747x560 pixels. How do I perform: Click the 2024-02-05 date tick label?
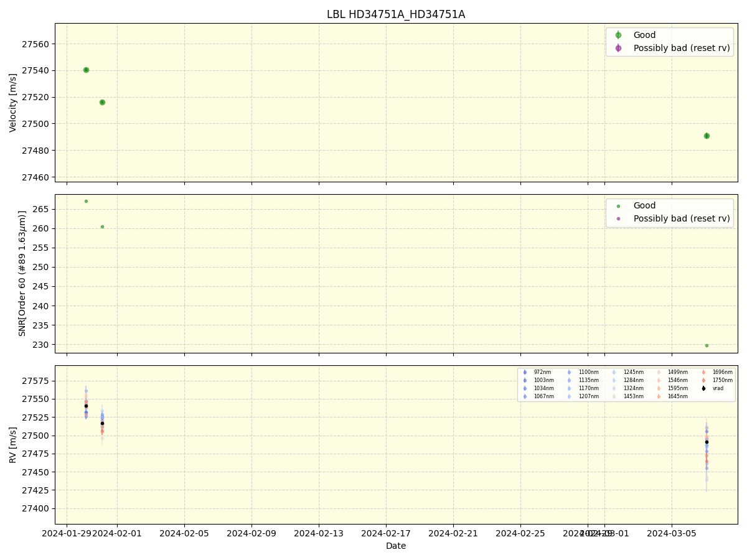pyautogui.click(x=184, y=533)
